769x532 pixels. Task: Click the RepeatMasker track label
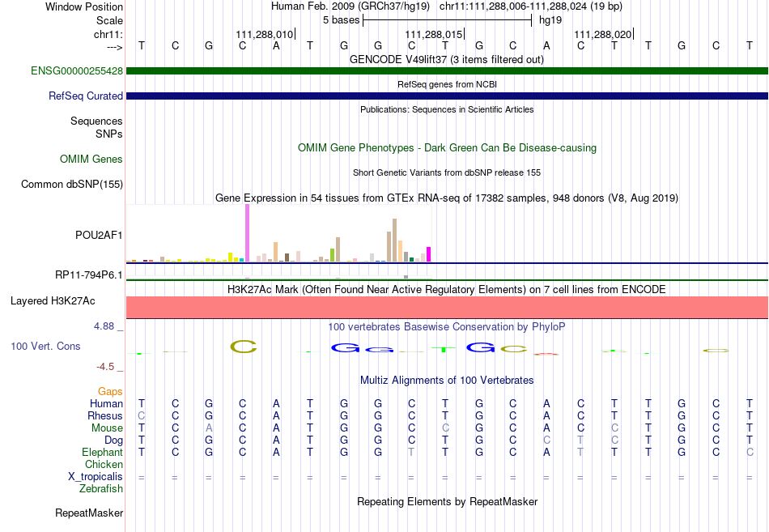89,513
